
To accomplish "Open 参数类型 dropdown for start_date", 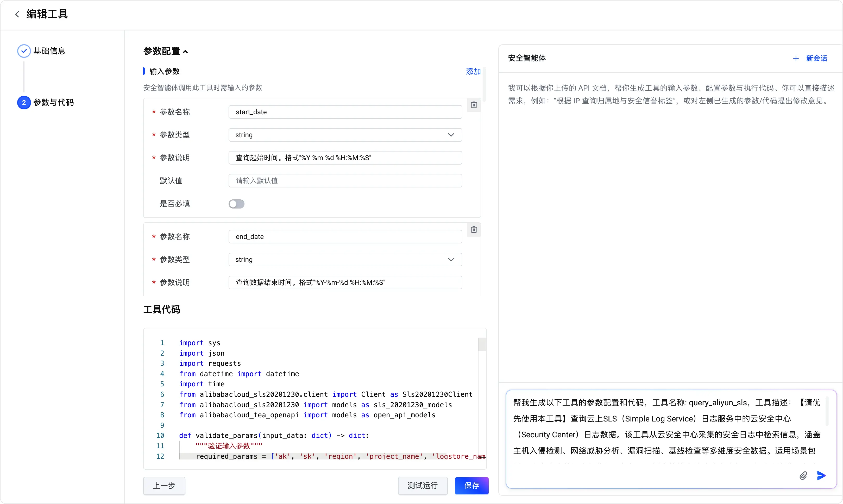I will tap(345, 135).
